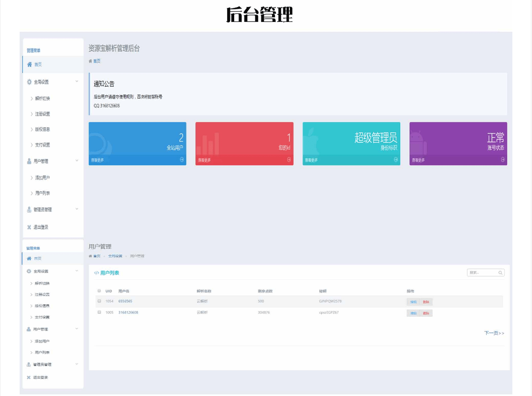Collapse 全局设置 via its chevron in the dashboard view sidebar
This screenshot has width=532, height=396.
coord(77,81)
